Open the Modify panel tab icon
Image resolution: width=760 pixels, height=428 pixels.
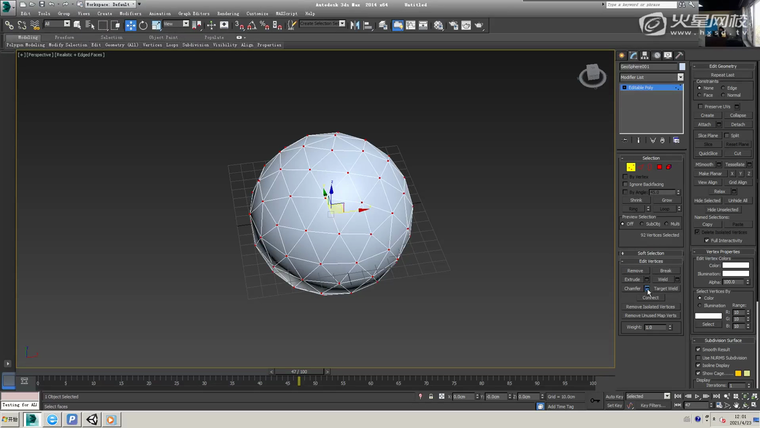632,55
